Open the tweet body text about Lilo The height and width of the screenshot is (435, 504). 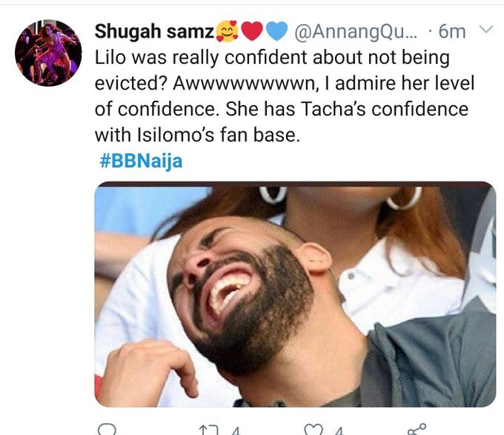(x=282, y=96)
